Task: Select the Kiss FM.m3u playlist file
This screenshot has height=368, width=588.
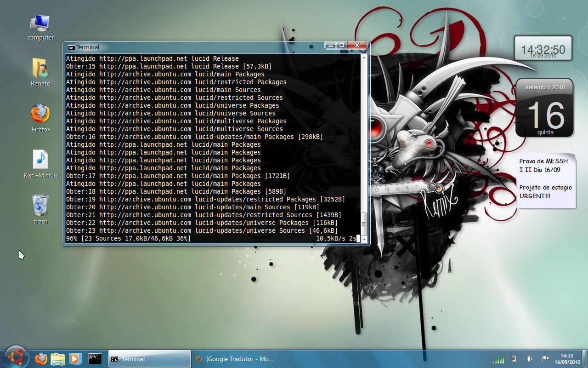Action: coord(40,164)
